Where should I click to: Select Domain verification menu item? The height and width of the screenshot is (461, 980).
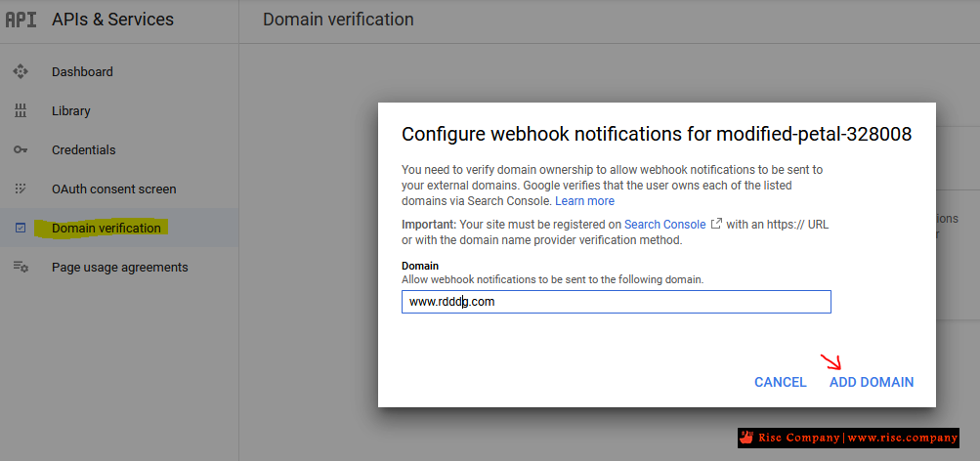tap(106, 228)
